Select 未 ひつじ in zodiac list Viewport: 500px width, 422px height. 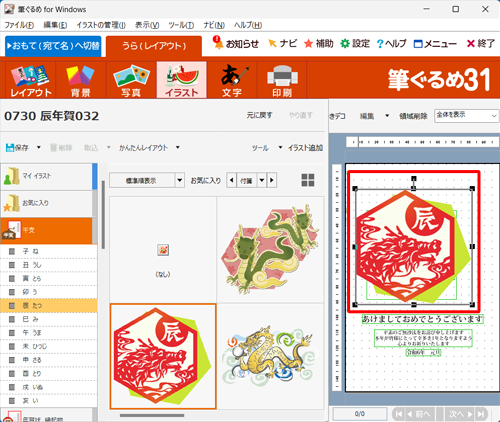[49, 346]
